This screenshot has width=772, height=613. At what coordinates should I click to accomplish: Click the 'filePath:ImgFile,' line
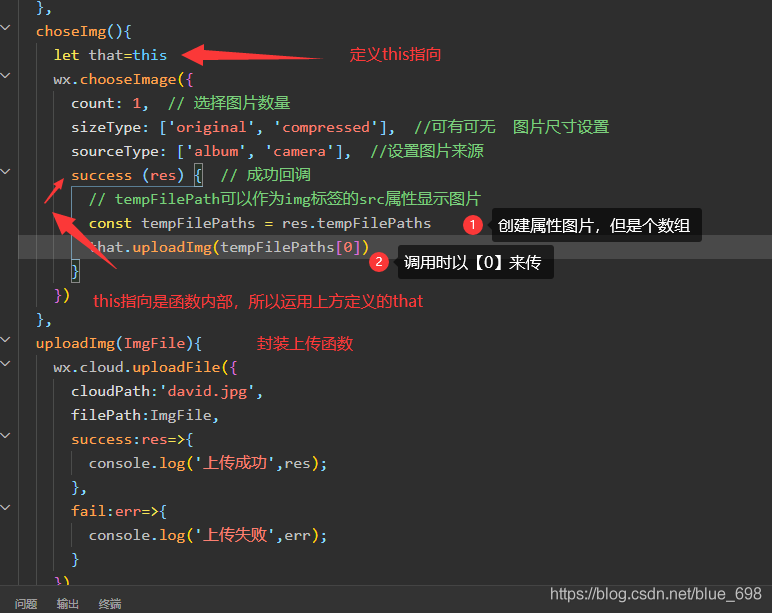tap(145, 416)
